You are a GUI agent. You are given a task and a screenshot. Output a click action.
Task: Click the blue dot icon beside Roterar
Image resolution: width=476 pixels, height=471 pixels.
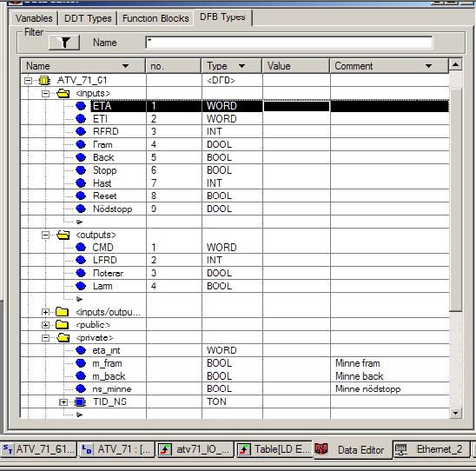click(x=81, y=273)
